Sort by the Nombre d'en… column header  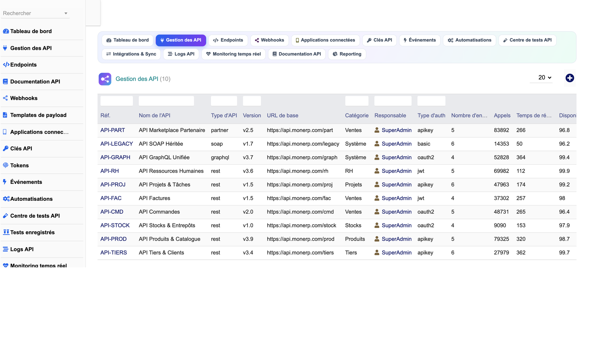[469, 115]
